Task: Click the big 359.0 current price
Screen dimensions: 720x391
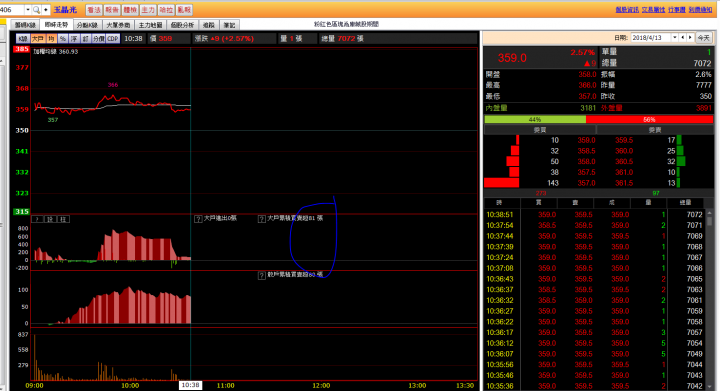Action: tap(512, 58)
